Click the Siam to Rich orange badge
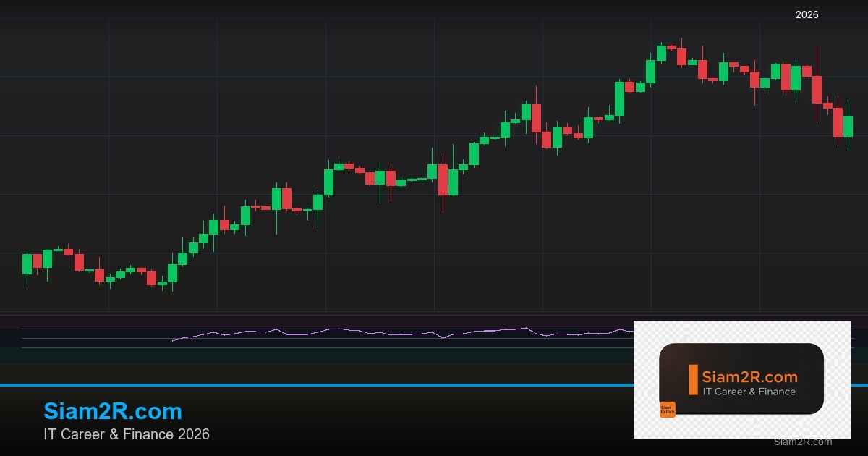 click(668, 408)
